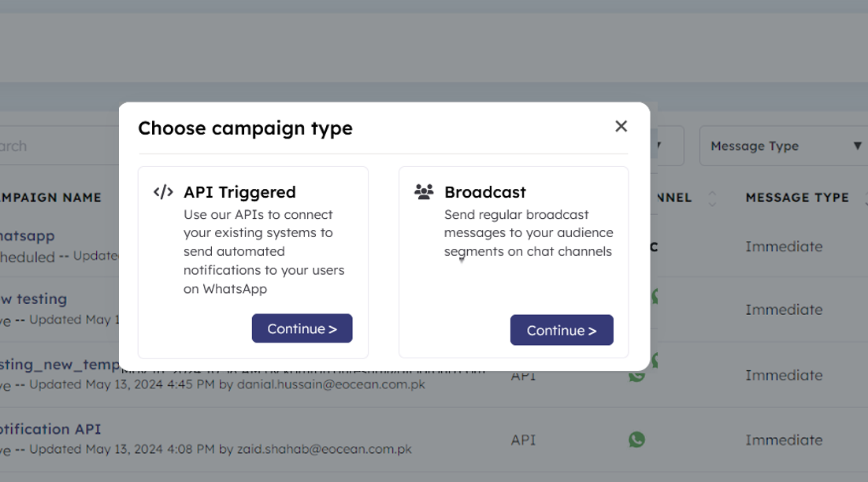Click Continue under Broadcast
The image size is (868, 482).
pos(562,328)
